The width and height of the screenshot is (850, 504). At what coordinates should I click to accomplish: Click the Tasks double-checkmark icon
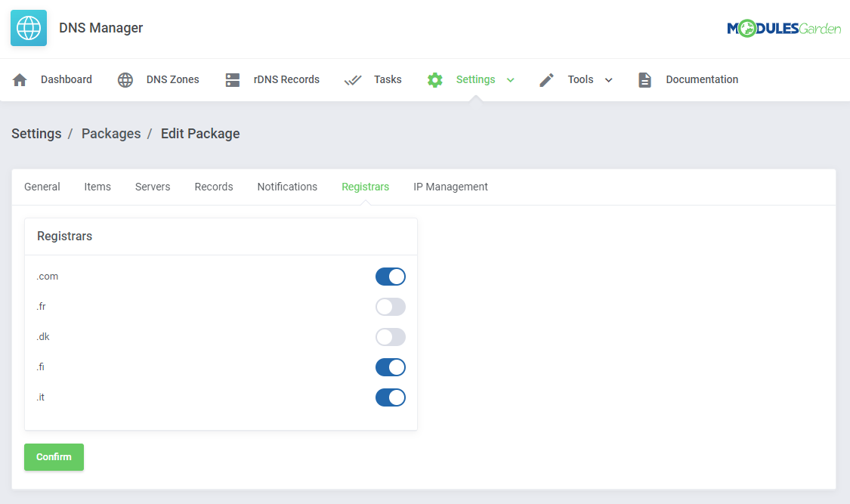click(x=353, y=80)
